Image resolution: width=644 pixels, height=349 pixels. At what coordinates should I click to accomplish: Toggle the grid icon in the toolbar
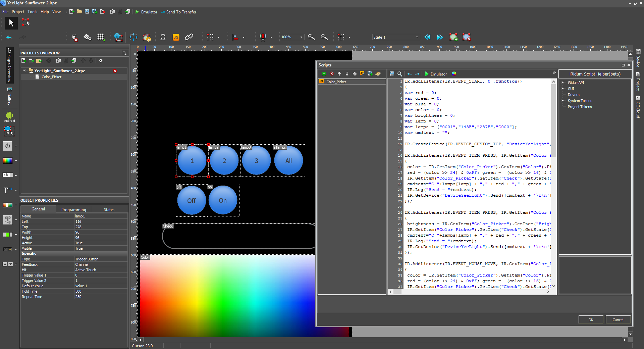pos(101,37)
